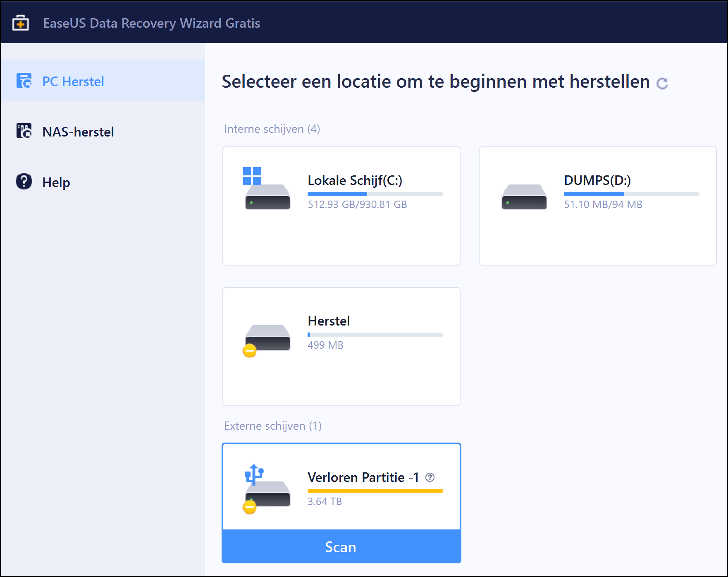Start the Scan on the lost partition
This screenshot has height=577, width=728.
coord(341,547)
